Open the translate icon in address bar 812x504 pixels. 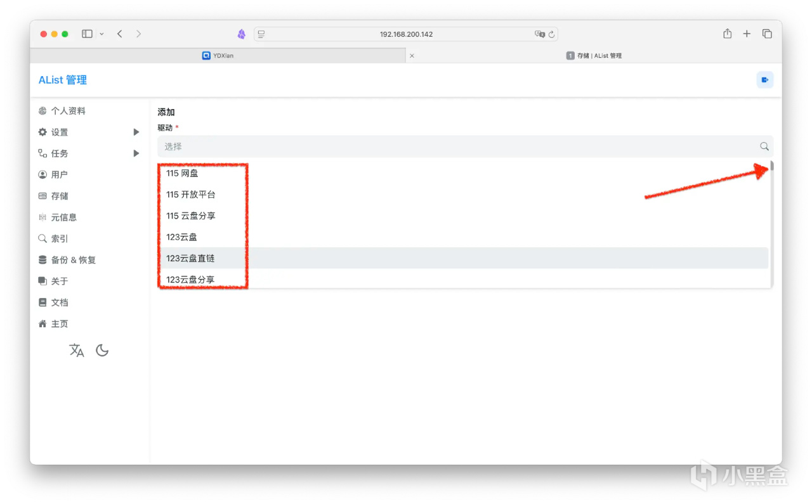pos(540,34)
